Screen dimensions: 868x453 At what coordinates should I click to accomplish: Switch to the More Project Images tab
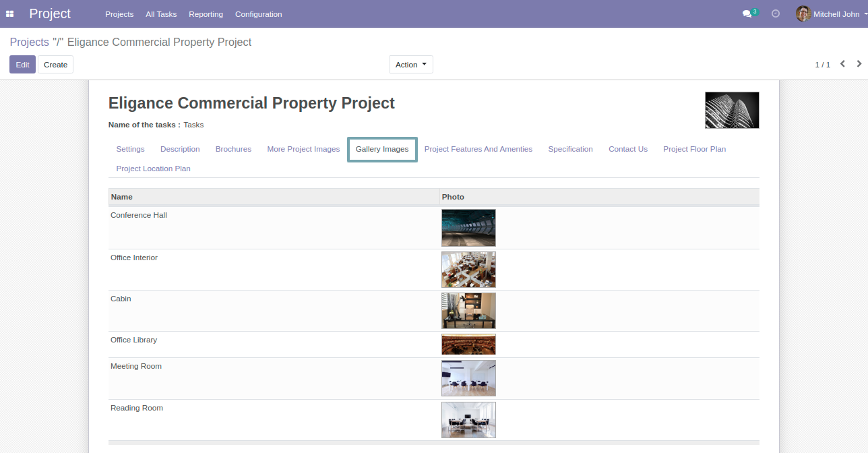click(303, 149)
